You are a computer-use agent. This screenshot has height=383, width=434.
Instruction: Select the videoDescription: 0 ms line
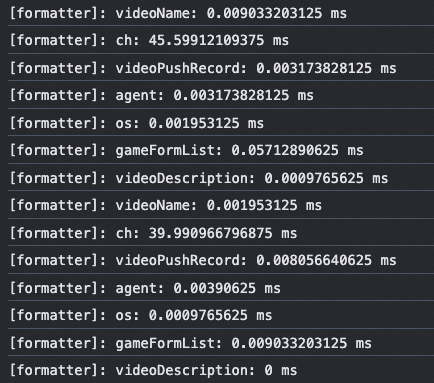click(153, 370)
